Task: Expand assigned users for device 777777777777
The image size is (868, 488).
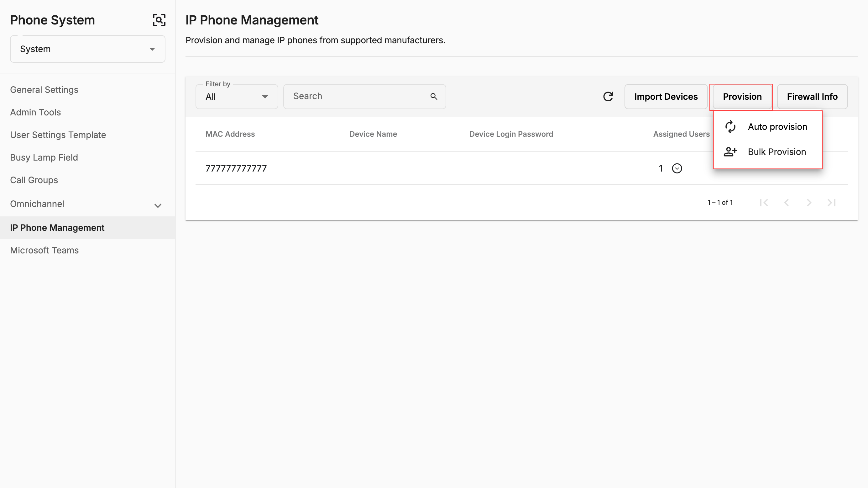Action: coord(677,168)
